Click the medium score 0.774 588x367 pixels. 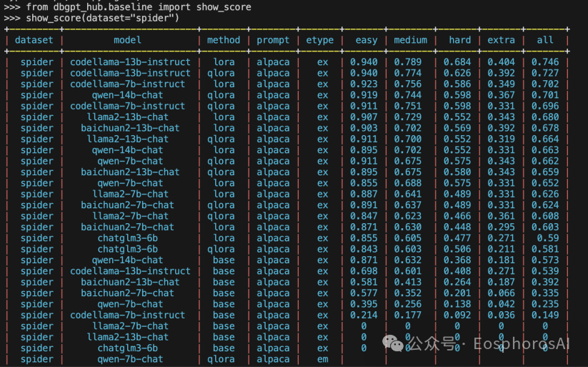tap(408, 73)
